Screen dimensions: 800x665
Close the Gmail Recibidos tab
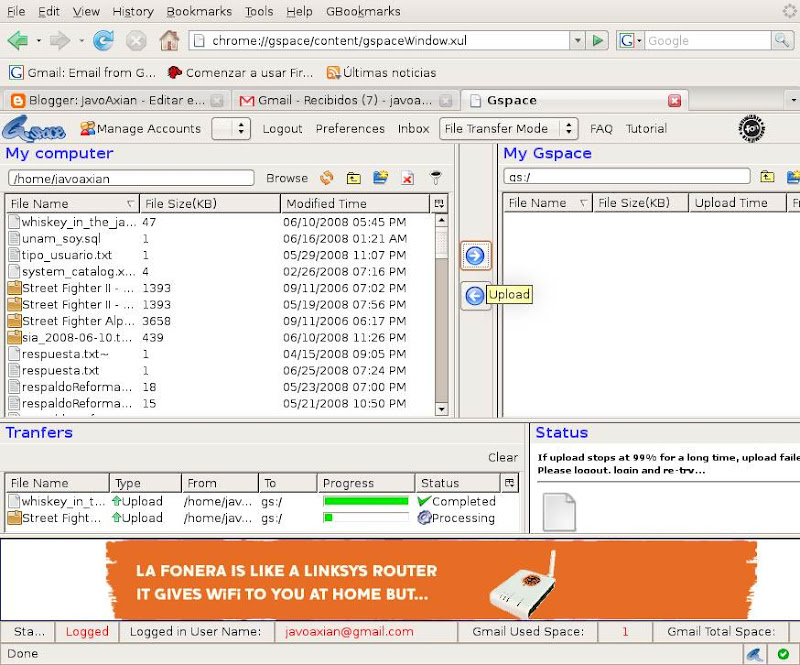pyautogui.click(x=445, y=101)
